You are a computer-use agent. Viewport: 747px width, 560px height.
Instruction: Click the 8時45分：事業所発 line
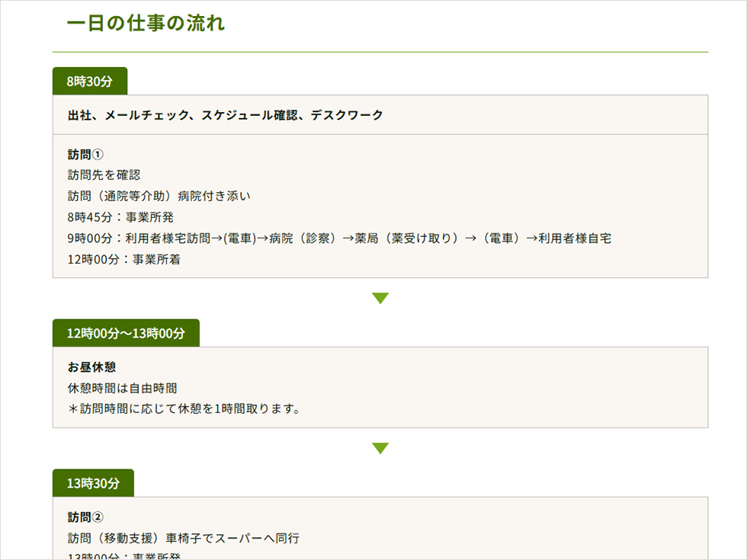point(120,217)
